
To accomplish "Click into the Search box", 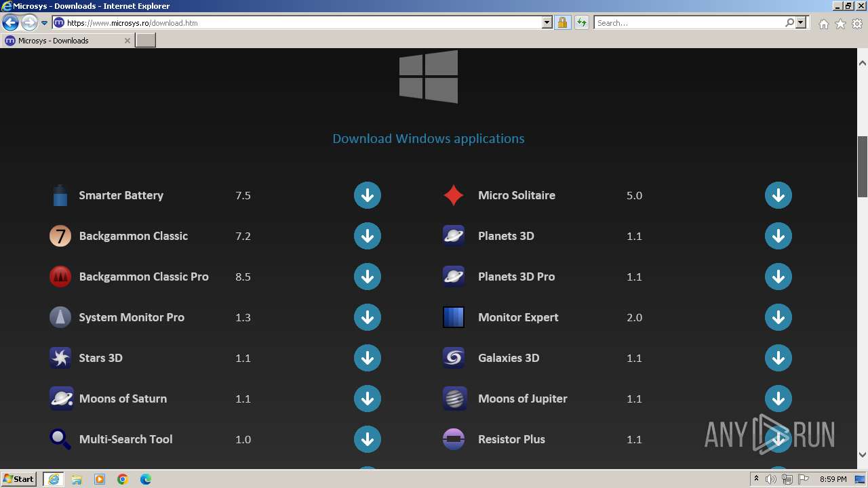I will 689,22.
